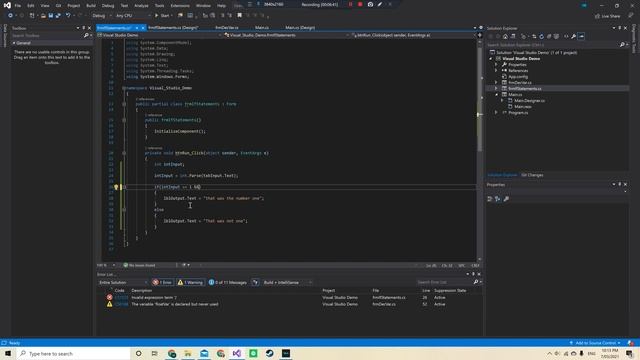Screen dimensions: 640x360
Task: Click the Navigate Backward toolbar icon
Action: pyautogui.click(x=10, y=16)
